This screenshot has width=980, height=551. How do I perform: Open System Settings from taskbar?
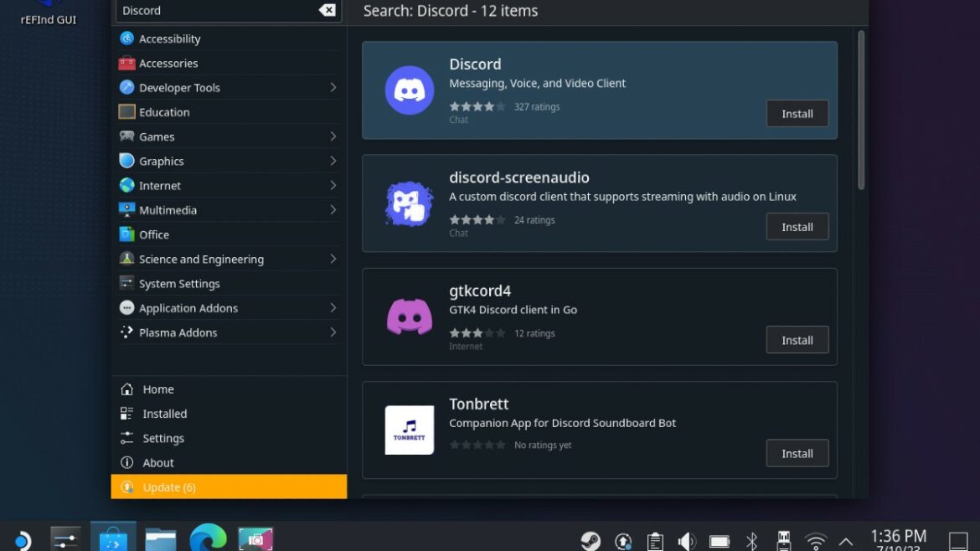click(x=65, y=540)
